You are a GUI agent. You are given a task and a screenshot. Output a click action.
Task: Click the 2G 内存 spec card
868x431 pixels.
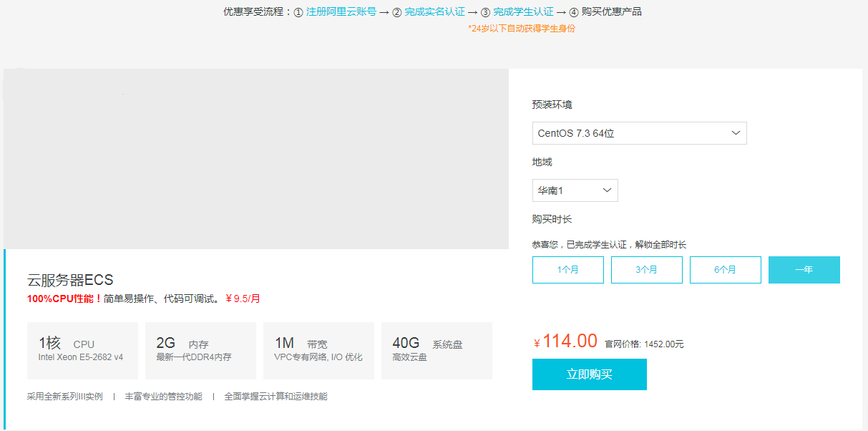click(x=200, y=351)
